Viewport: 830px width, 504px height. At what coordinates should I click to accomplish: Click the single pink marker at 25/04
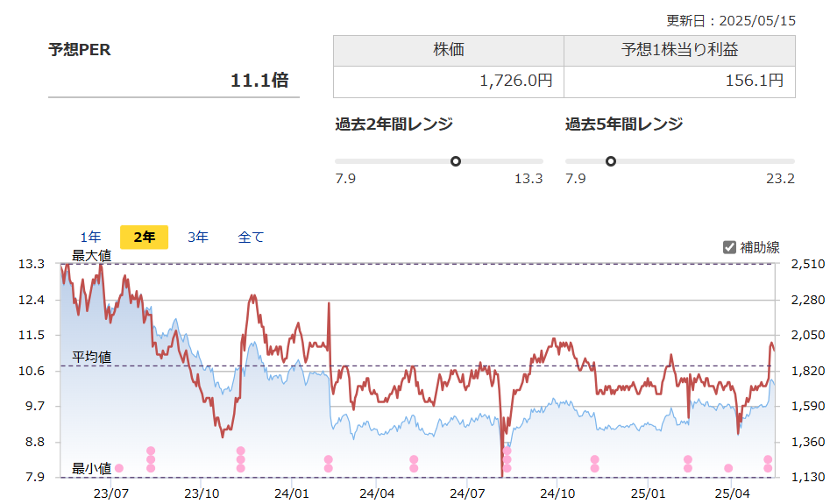tap(728, 468)
